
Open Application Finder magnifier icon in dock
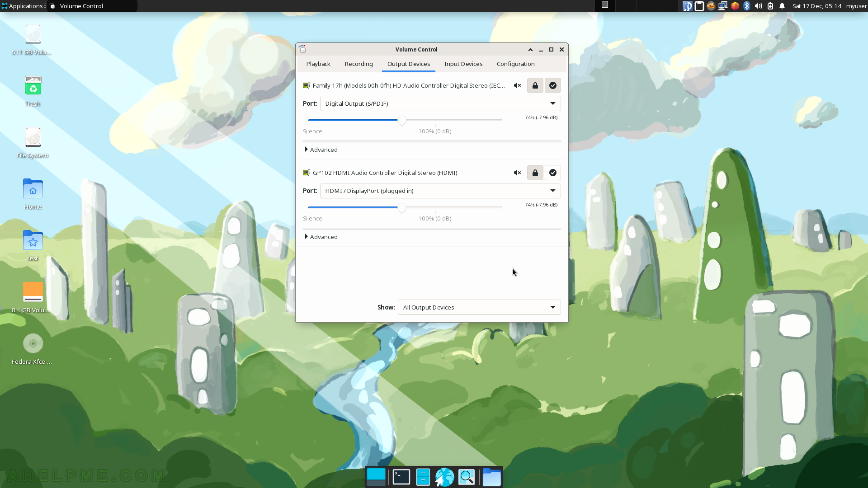(x=467, y=477)
